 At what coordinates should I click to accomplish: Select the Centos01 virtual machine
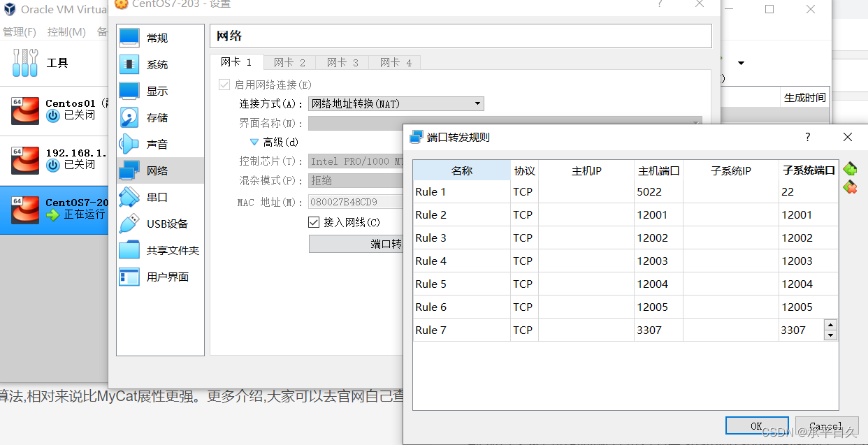point(54,110)
